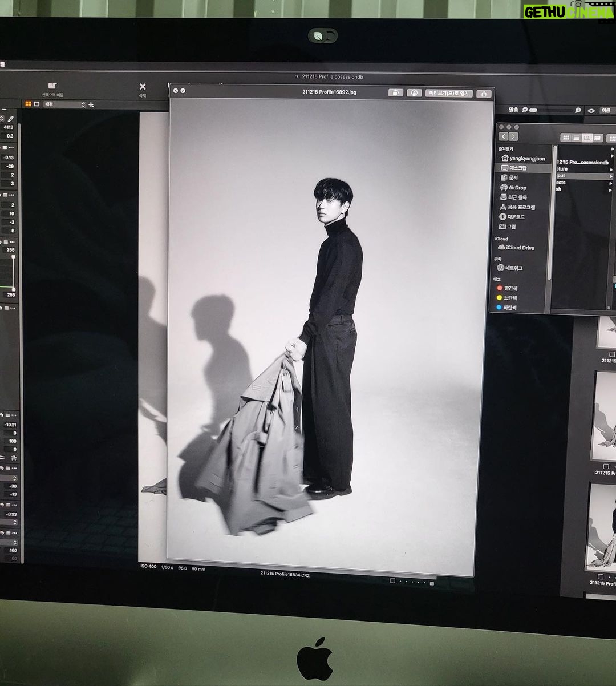Click the 삭제 X delete icon
This screenshot has width=616, height=686.
(x=143, y=87)
